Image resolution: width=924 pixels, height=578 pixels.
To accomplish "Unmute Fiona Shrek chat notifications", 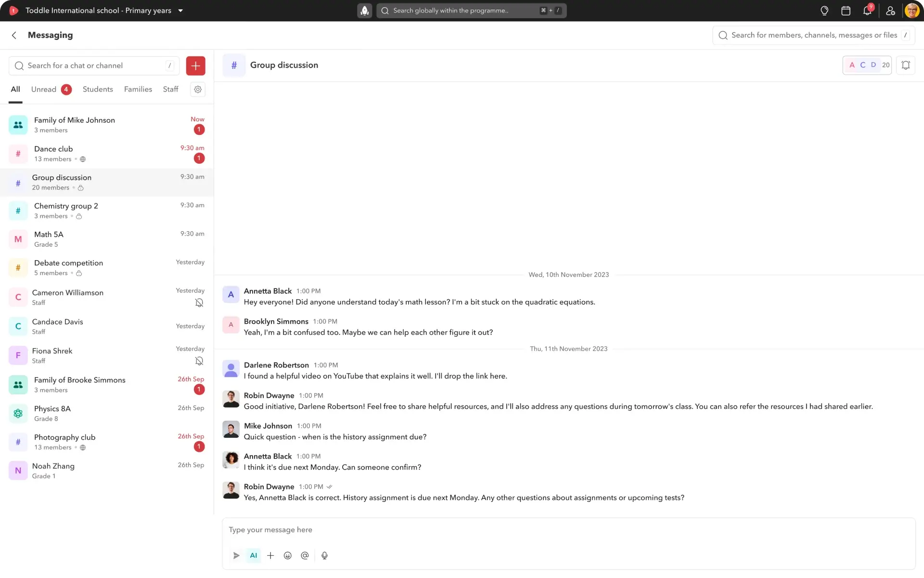I will pyautogui.click(x=199, y=361).
